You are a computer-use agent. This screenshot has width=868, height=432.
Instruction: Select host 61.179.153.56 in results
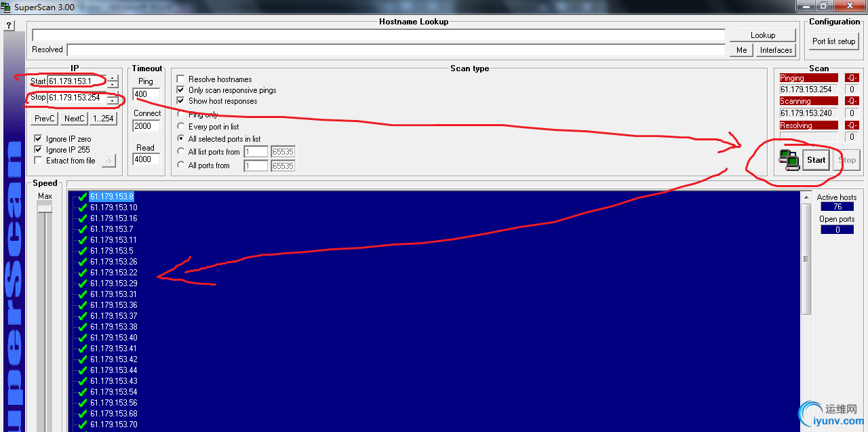click(113, 403)
